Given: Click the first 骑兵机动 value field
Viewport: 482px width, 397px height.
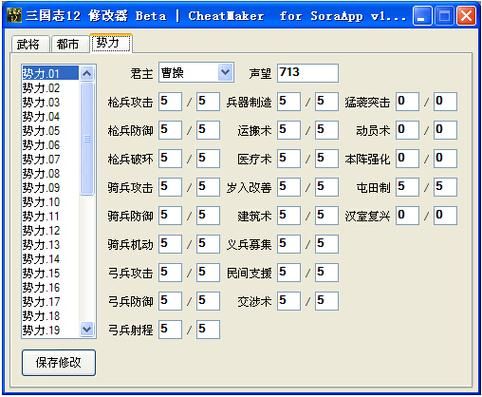Looking at the screenshot, I should point(170,244).
